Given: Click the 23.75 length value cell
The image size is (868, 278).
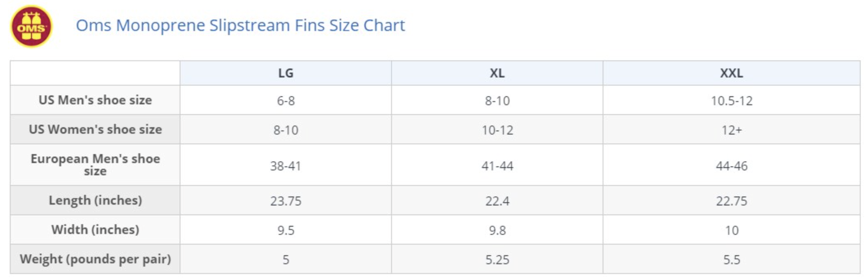Looking at the screenshot, I should (x=285, y=201).
